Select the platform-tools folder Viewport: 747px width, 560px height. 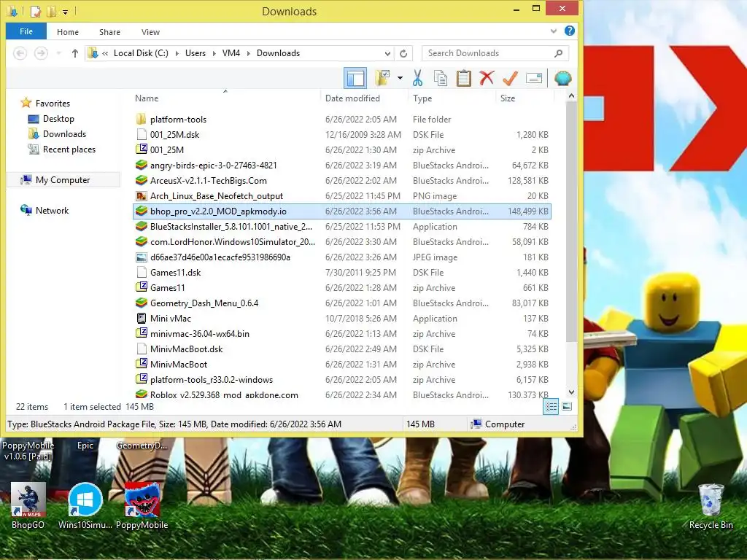(x=178, y=120)
